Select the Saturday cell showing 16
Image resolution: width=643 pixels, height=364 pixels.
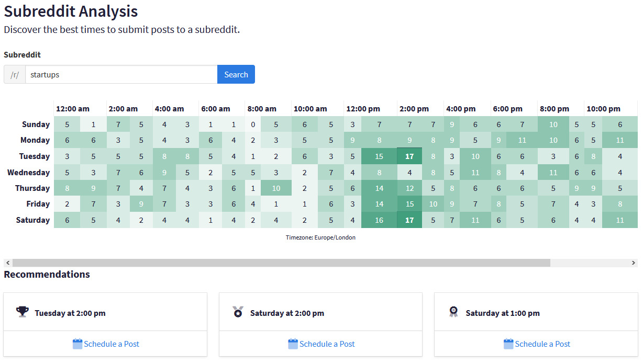[379, 220]
